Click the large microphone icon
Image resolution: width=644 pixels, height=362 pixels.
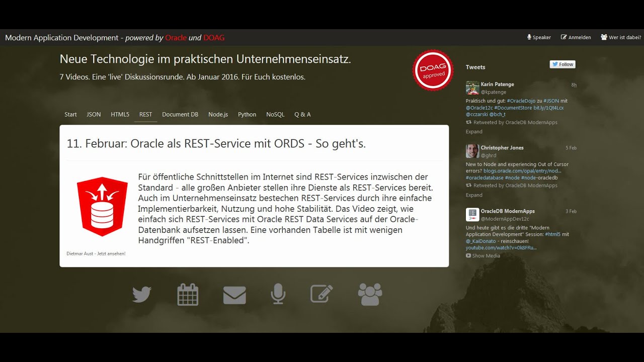point(278,294)
